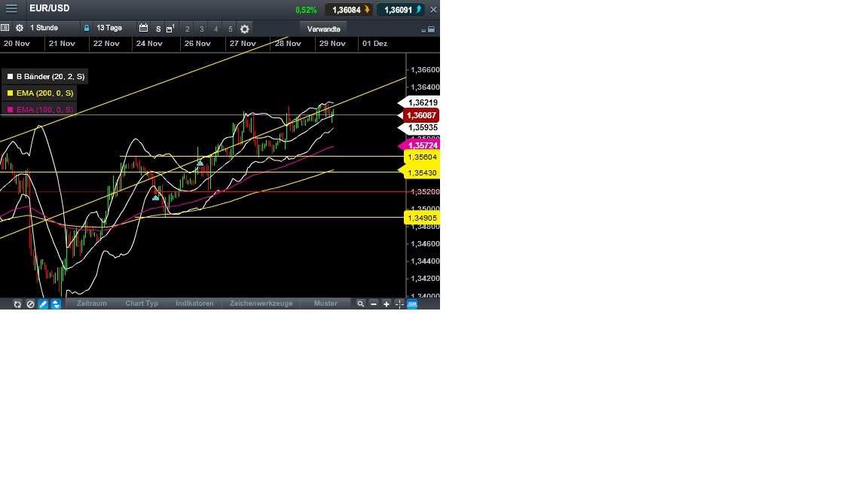Open the hamburger menu at top left
The width and height of the screenshot is (868, 488).
click(x=11, y=9)
